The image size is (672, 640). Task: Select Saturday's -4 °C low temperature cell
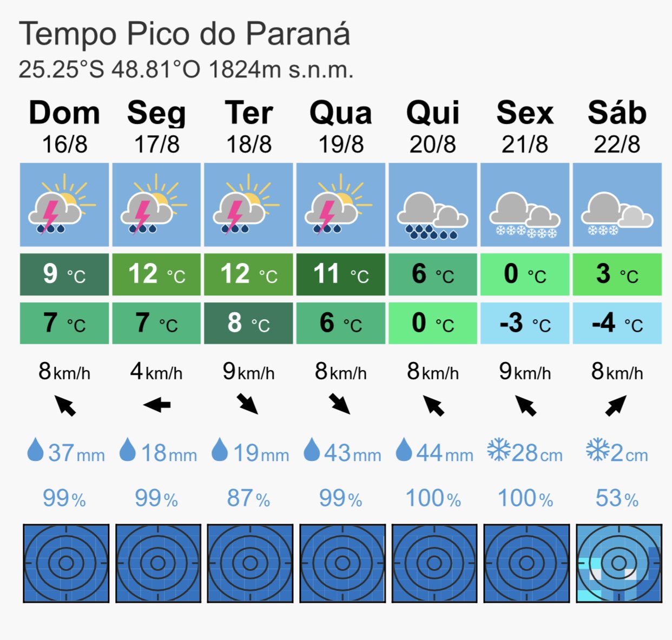[617, 323]
